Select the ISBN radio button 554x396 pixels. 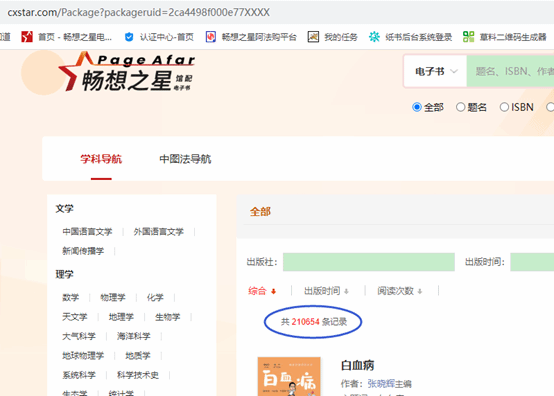click(x=504, y=107)
